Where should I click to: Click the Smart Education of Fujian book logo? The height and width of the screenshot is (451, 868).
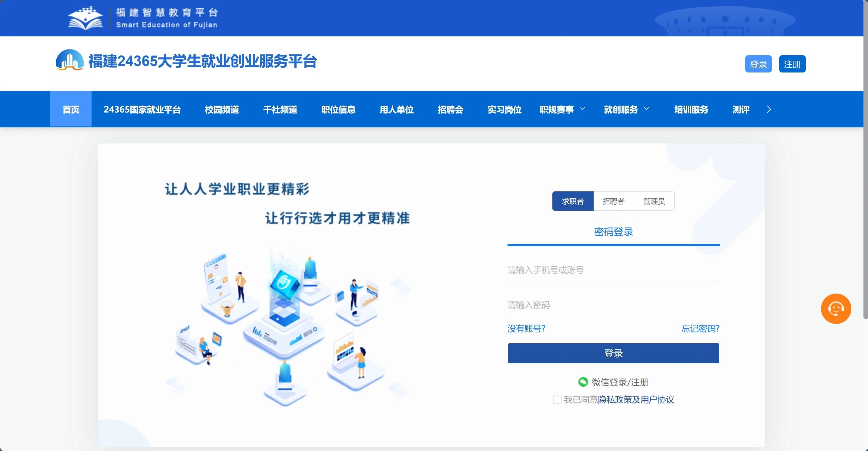click(85, 19)
